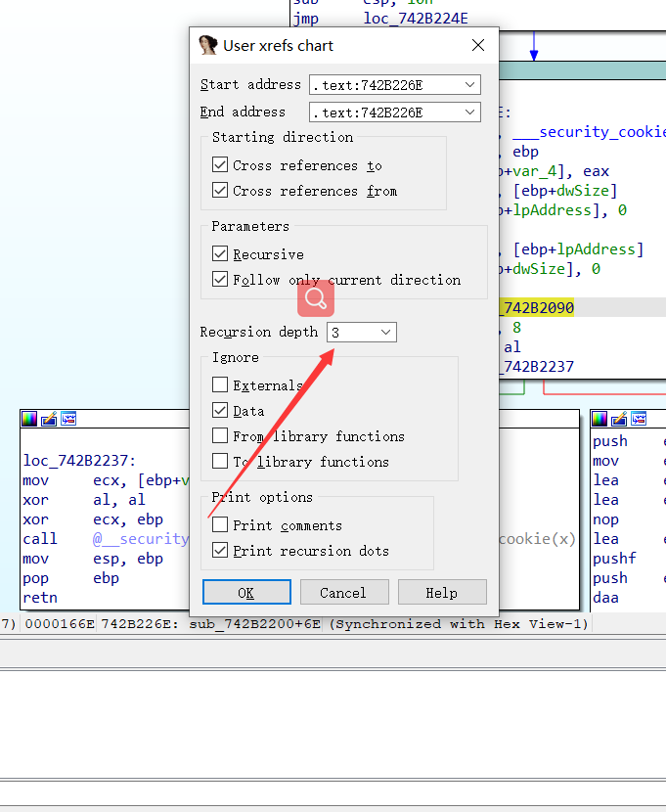Click edit icon in right push block header
The height and width of the screenshot is (812, 666).
pos(619,419)
